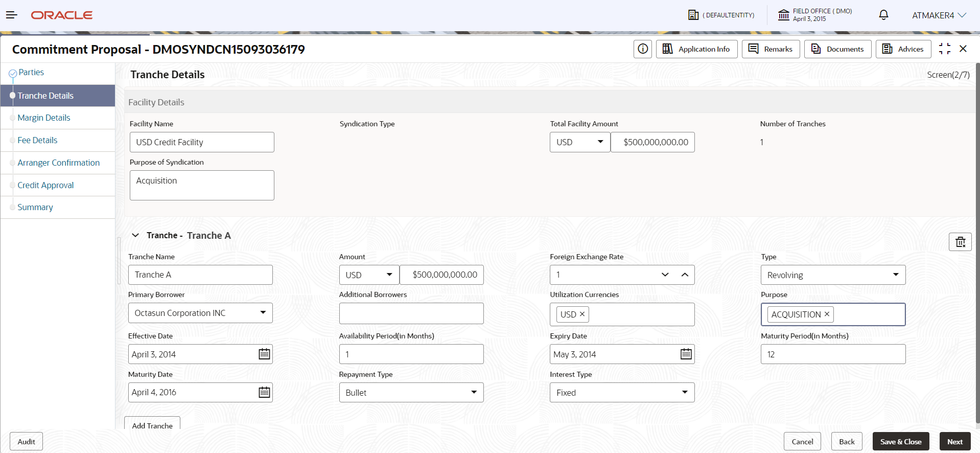Viewport: 980px width, 453px height.
Task: Open Documents panel
Action: coord(837,49)
